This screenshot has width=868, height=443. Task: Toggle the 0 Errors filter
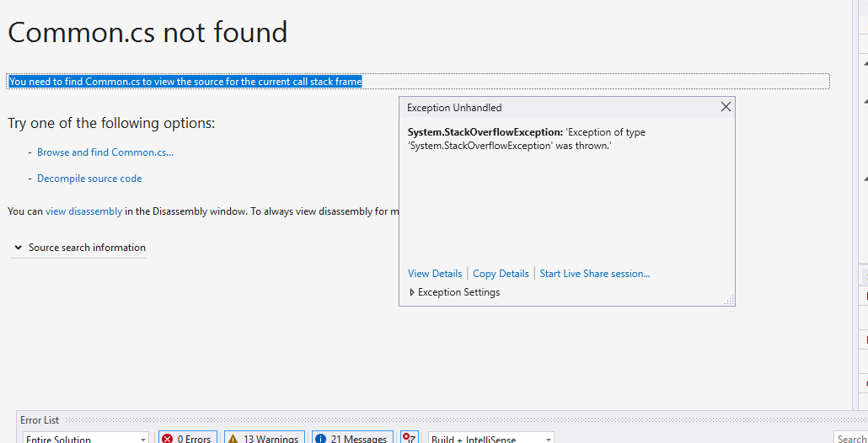point(188,439)
